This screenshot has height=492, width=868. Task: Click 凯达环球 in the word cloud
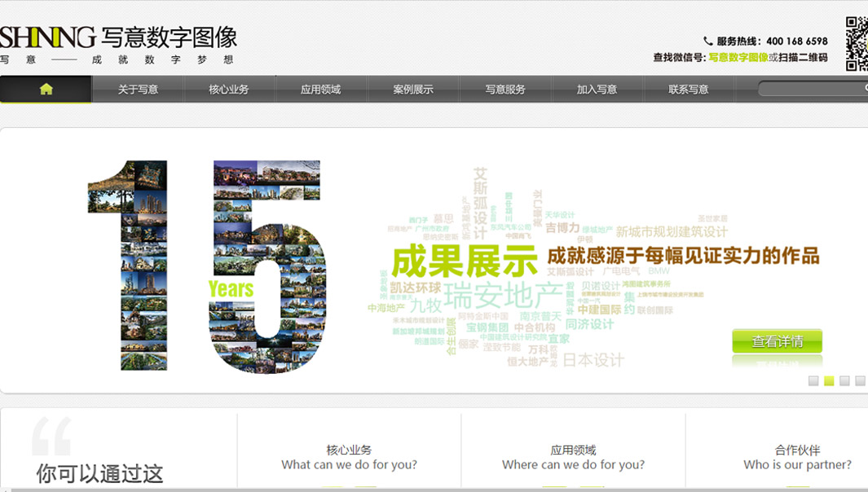[415, 288]
